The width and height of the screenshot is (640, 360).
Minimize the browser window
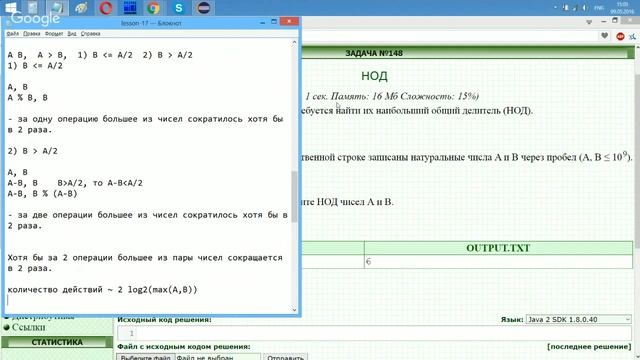(604, 21)
